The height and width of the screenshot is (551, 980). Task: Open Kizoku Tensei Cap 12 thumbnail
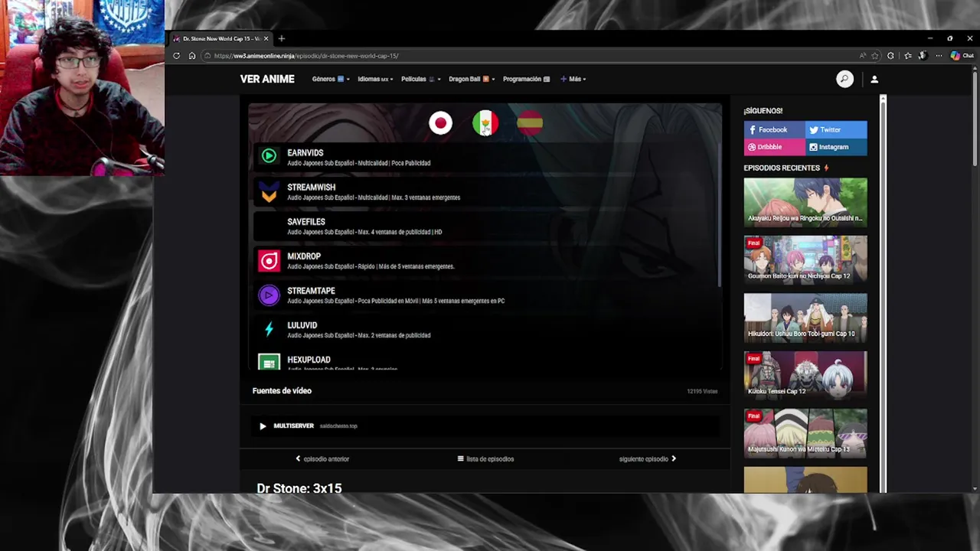tap(805, 374)
